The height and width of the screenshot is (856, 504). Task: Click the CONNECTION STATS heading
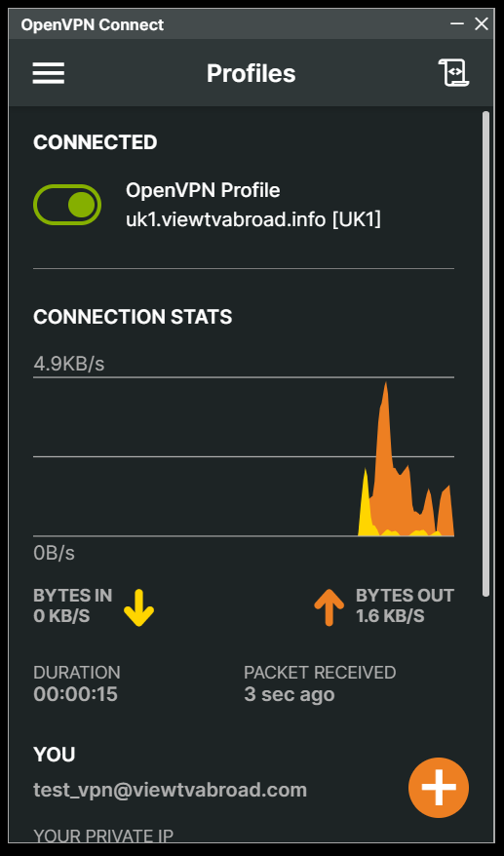[x=133, y=317]
